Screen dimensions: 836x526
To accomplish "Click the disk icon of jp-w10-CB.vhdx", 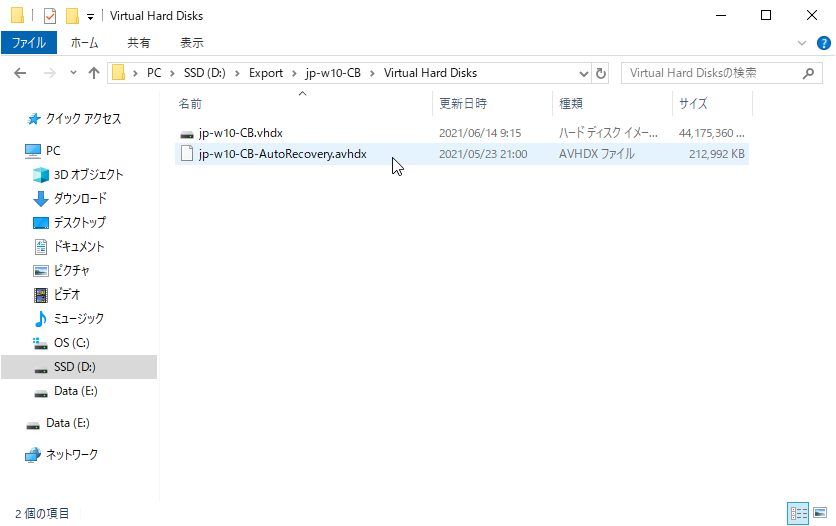I will click(x=187, y=133).
